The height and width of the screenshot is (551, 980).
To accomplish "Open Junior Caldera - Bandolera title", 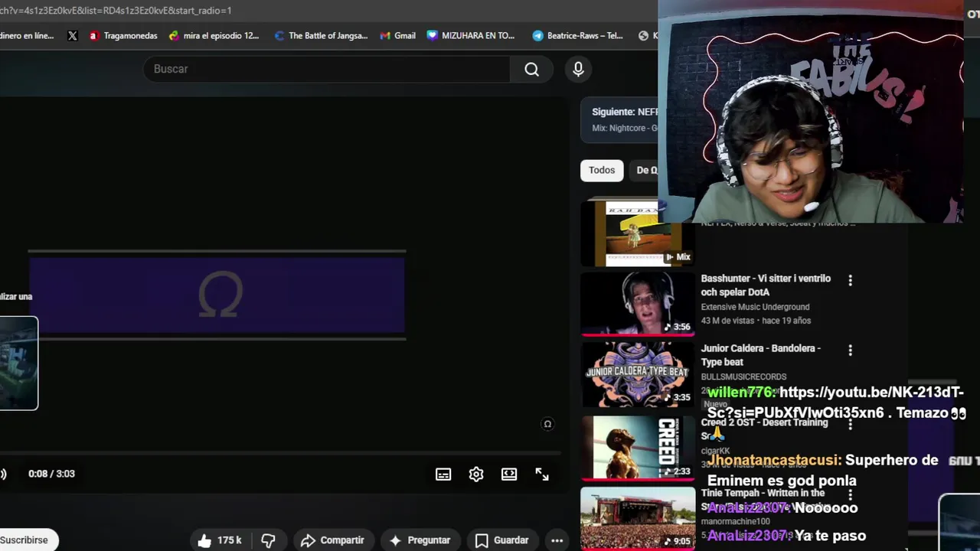I will (761, 355).
